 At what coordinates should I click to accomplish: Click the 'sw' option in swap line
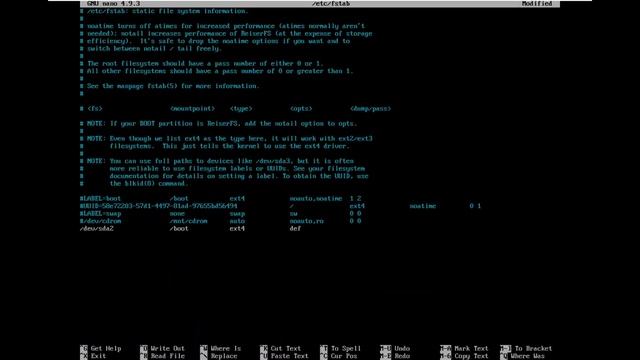point(293,213)
